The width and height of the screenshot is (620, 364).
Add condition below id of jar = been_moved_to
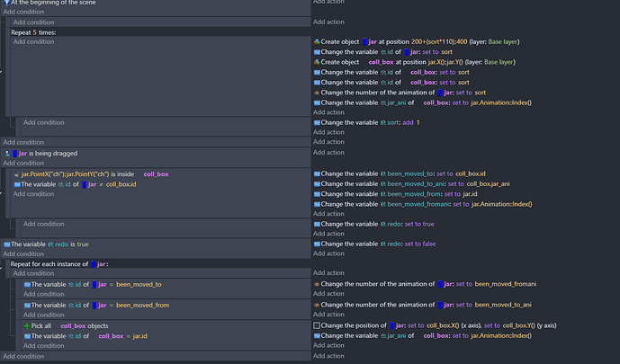click(x=43, y=295)
